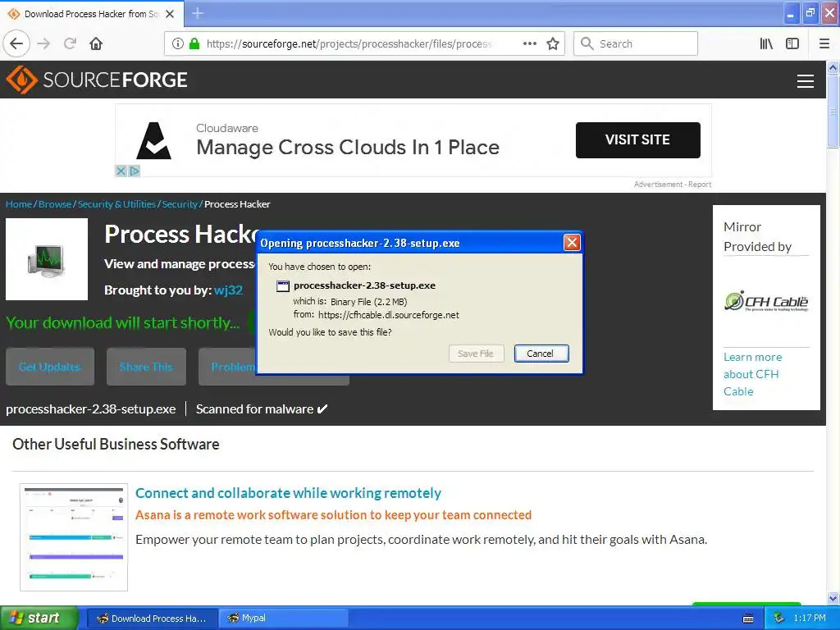Click the exe file icon in dialog
This screenshot has height=630, width=840.
click(x=282, y=286)
